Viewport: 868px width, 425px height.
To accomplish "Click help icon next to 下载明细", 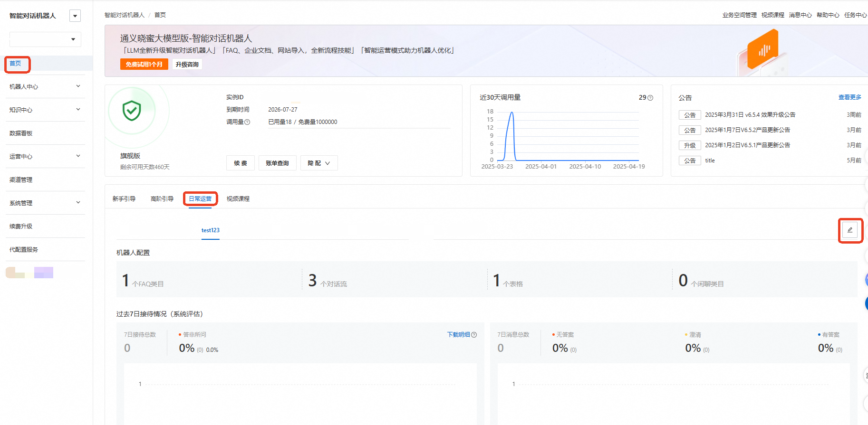I will tap(474, 335).
